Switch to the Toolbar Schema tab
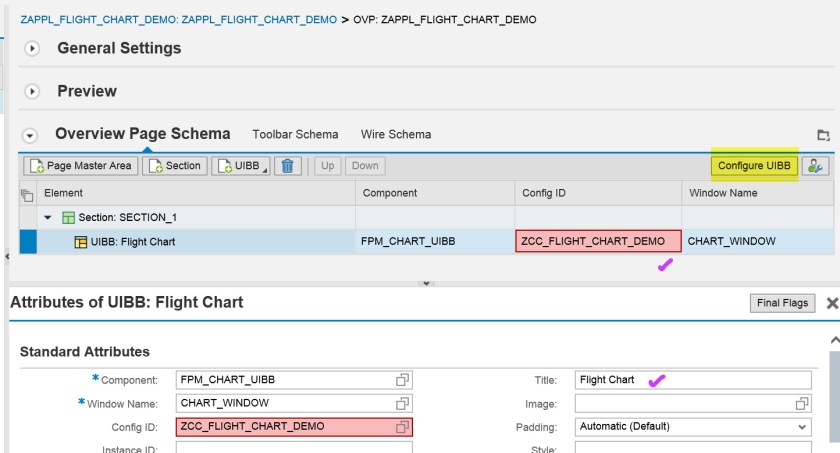The width and height of the screenshot is (840, 453). coord(295,134)
